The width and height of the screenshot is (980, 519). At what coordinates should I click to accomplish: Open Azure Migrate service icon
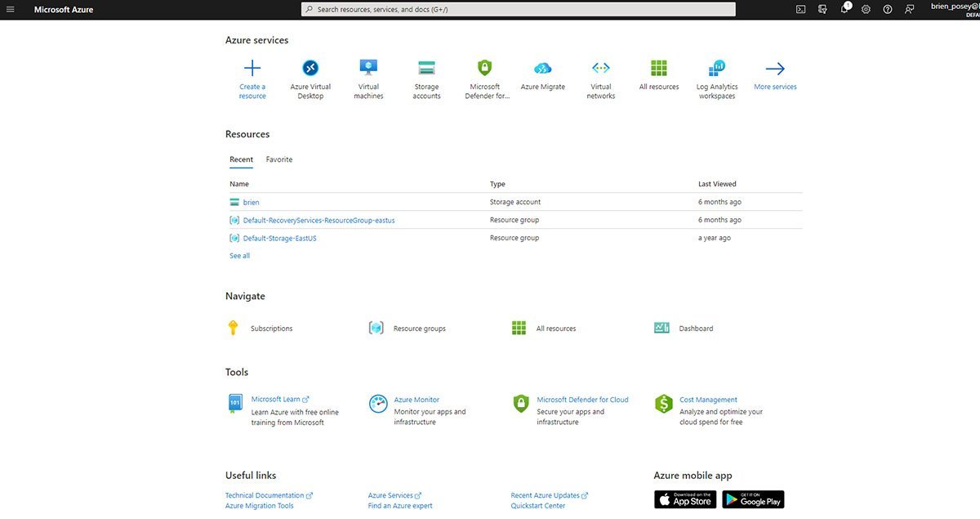(542, 69)
